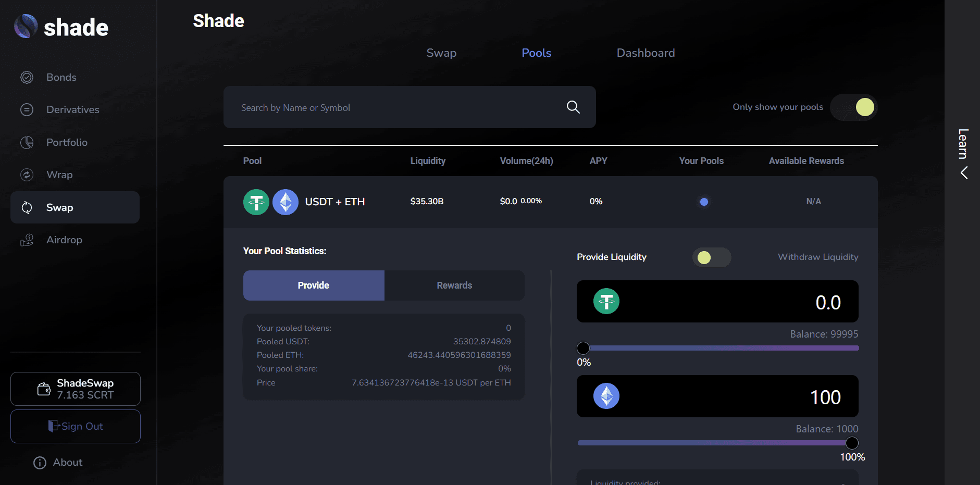
Task: Expand the Learn panel arrow
Action: click(964, 173)
